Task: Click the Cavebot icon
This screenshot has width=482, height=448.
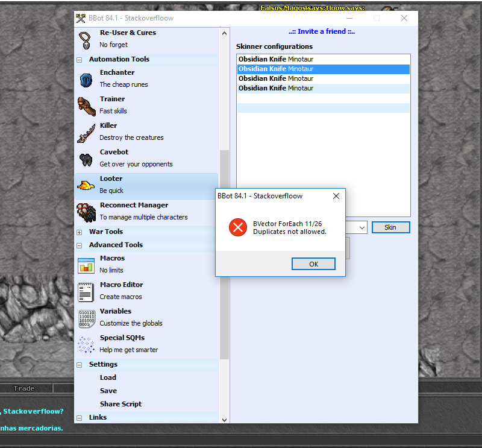Action: pos(86,159)
